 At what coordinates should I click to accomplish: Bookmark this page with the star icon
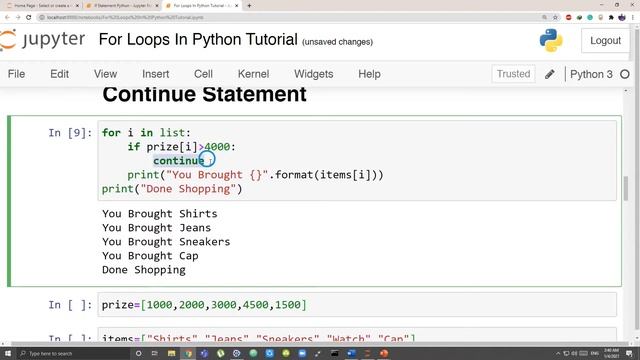555,18
